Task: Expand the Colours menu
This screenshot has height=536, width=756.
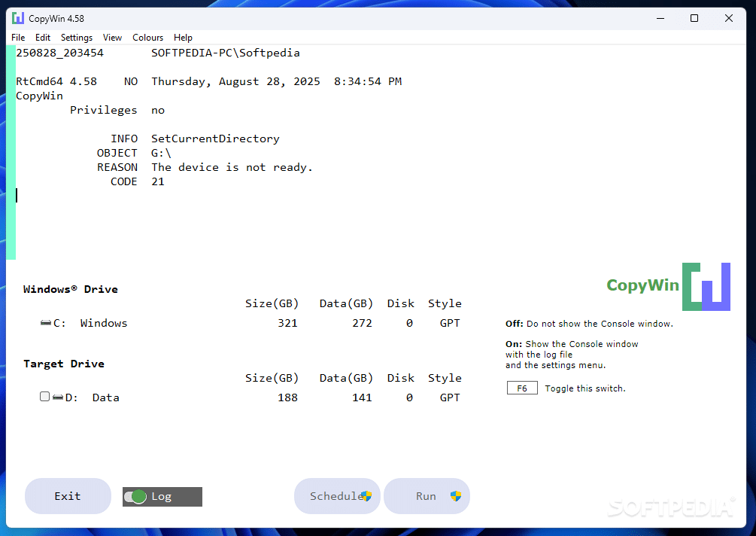Action: pyautogui.click(x=148, y=38)
